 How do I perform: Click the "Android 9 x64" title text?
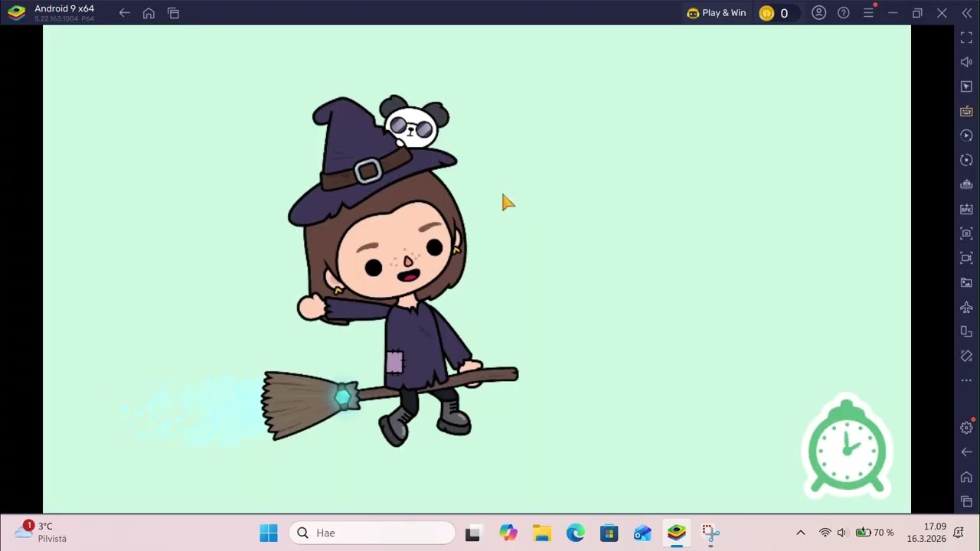pos(64,8)
